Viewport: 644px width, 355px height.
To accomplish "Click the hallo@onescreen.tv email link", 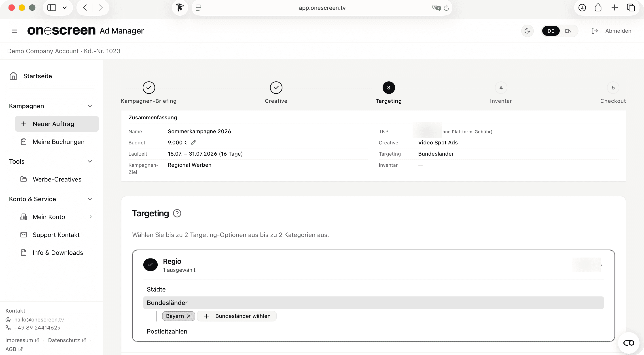I will (39, 319).
